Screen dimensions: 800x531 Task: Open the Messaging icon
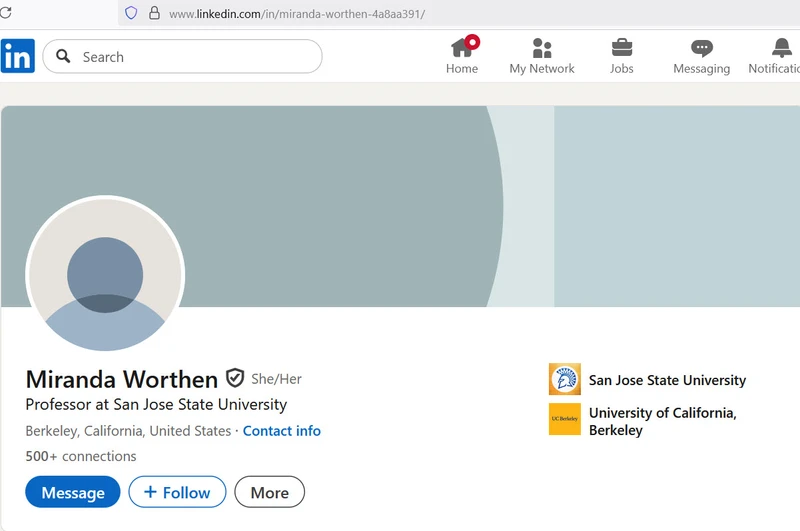pyautogui.click(x=702, y=48)
